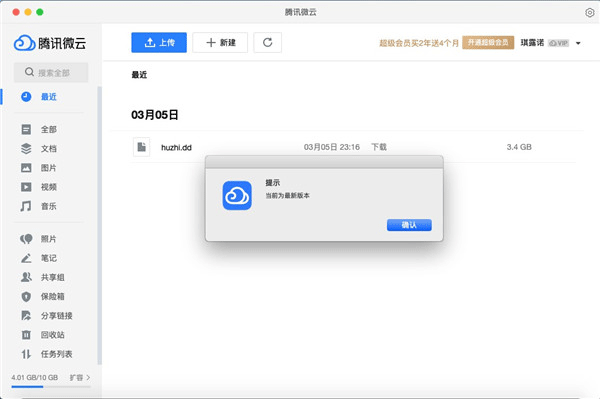The height and width of the screenshot is (399, 600).
Task: Click the 下载 label in file row
Action: click(379, 147)
